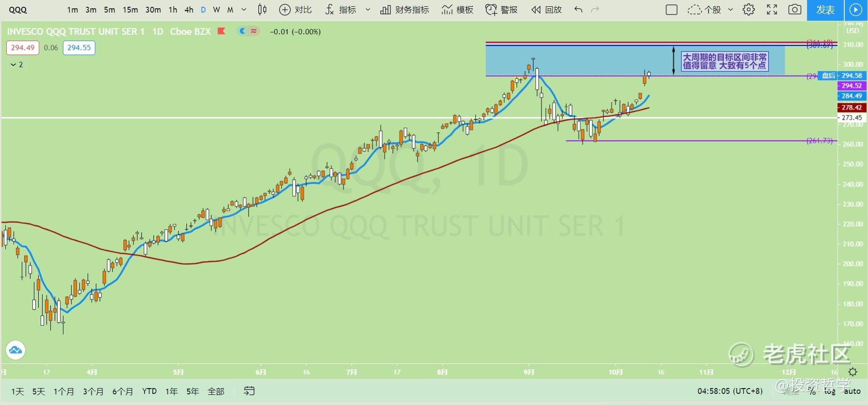Image resolution: width=868 pixels, height=405 pixels.
Task: Start bar Replay (回放) mode
Action: tap(546, 10)
